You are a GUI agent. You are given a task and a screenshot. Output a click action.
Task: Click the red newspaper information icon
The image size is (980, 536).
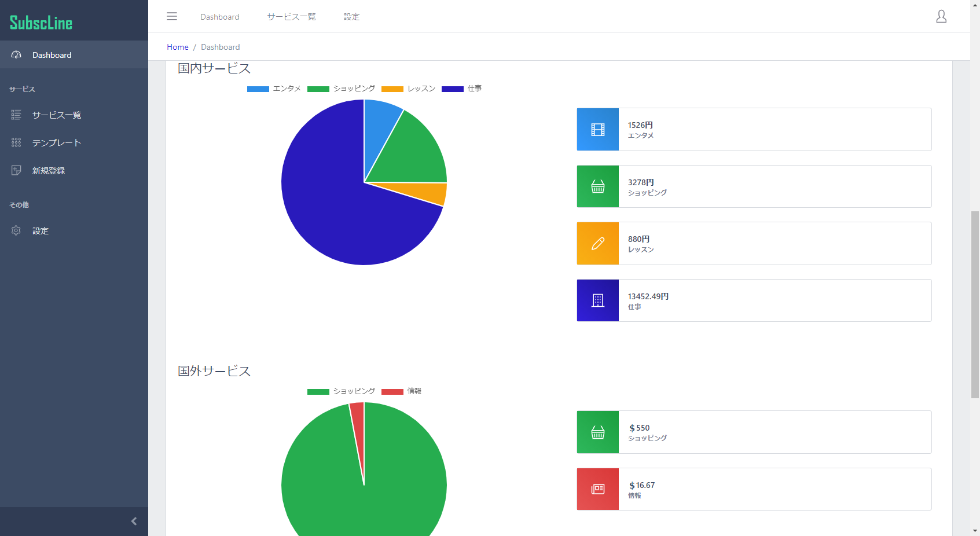(598, 489)
